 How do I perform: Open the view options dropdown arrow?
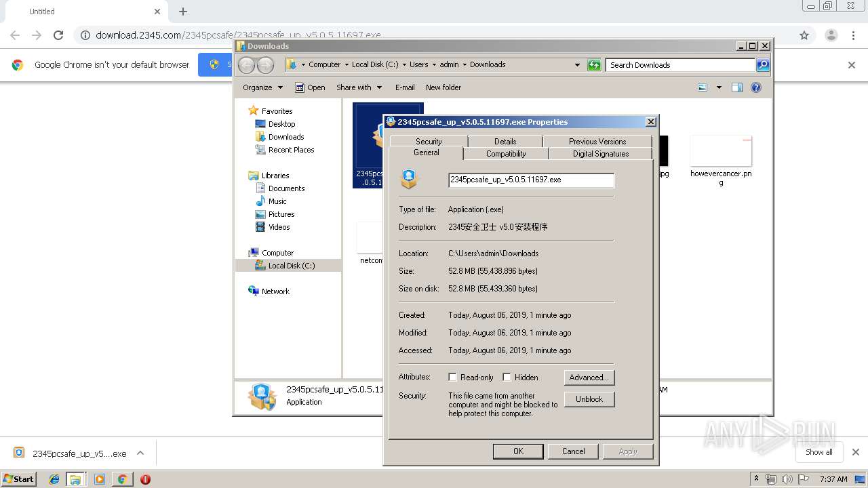[x=719, y=87]
